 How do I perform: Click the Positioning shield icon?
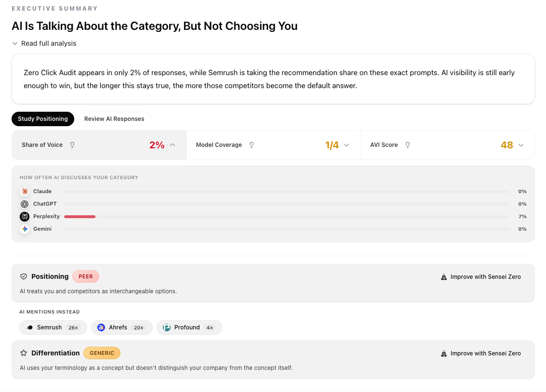(x=24, y=276)
